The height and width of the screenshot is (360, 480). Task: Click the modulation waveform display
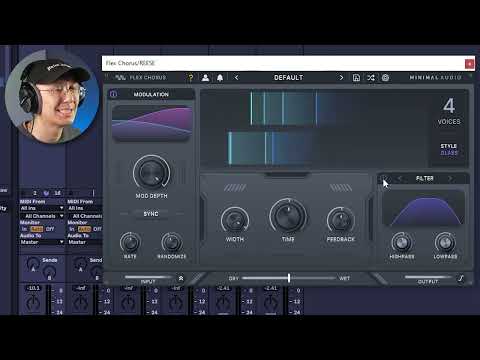(x=152, y=123)
